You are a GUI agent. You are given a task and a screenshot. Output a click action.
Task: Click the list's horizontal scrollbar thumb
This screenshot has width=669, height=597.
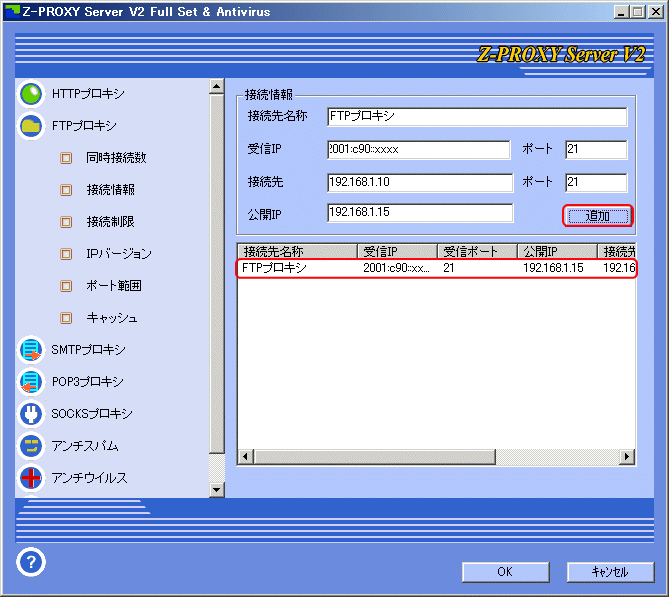coord(375,457)
